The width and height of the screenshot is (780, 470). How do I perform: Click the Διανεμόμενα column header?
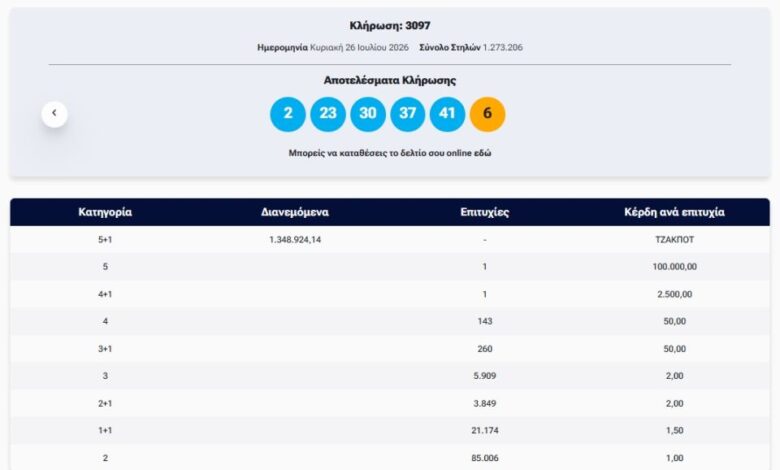click(x=295, y=212)
